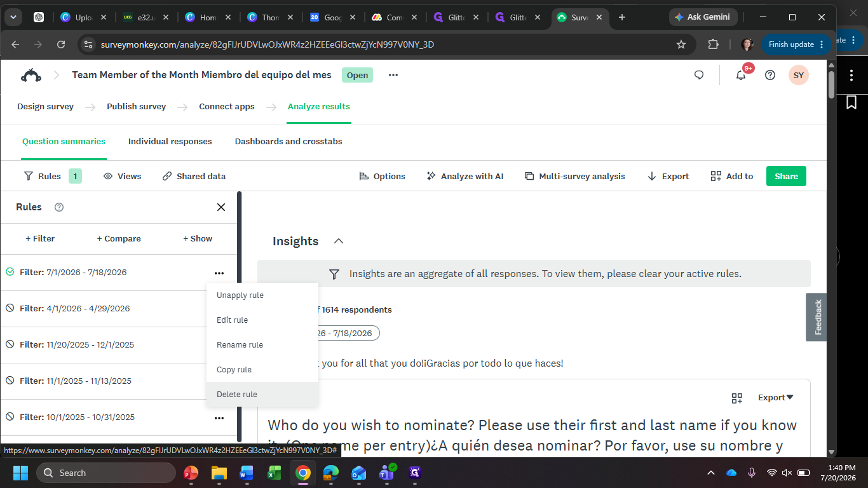The width and height of the screenshot is (868, 488).
Task: Open options for the 7/1/2026 filter
Action: pos(219,273)
